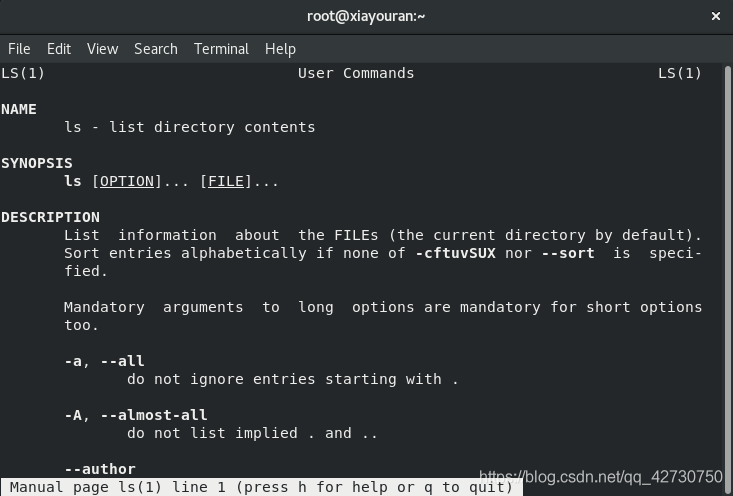This screenshot has height=496, width=733.
Task: Open the Edit menu
Action: pyautogui.click(x=59, y=49)
